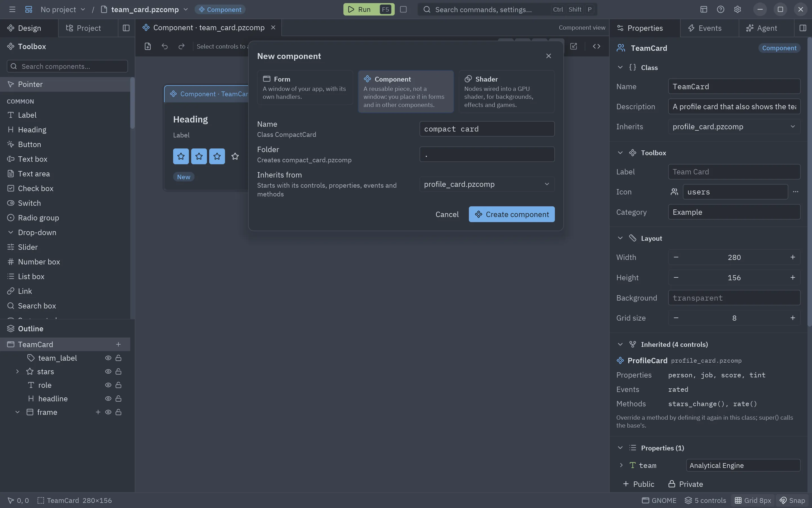The width and height of the screenshot is (812, 508).
Task: Click the Name field containing compact card
Action: [x=487, y=129]
